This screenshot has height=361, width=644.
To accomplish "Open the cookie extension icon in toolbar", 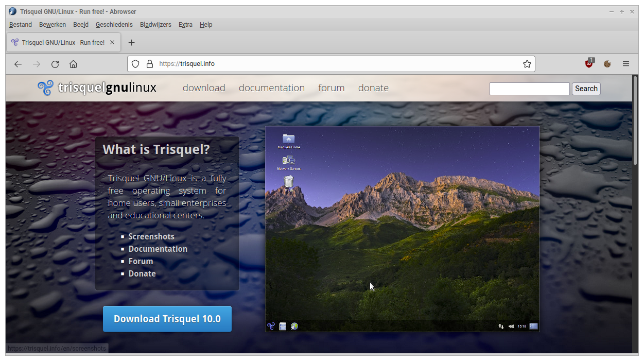I will pos(607,64).
